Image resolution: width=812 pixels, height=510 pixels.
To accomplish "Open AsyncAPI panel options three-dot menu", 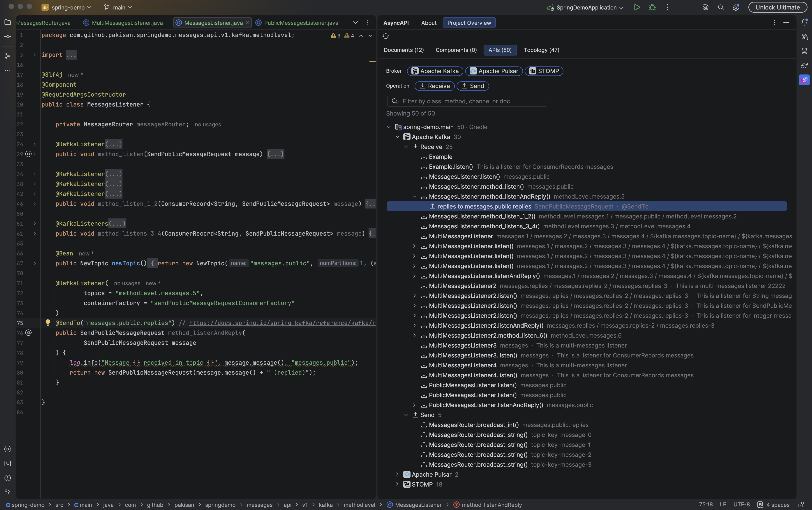I will tap(774, 23).
